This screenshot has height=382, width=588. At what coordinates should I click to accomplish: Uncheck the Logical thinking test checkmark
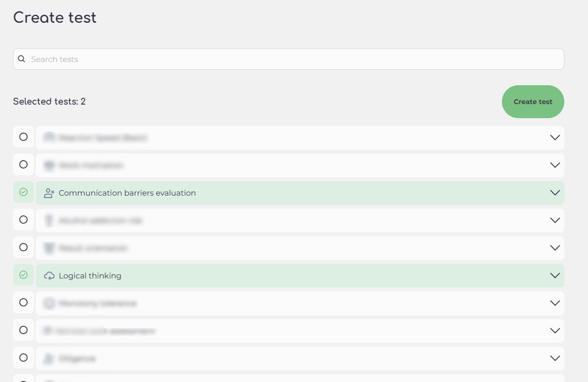[x=23, y=275]
